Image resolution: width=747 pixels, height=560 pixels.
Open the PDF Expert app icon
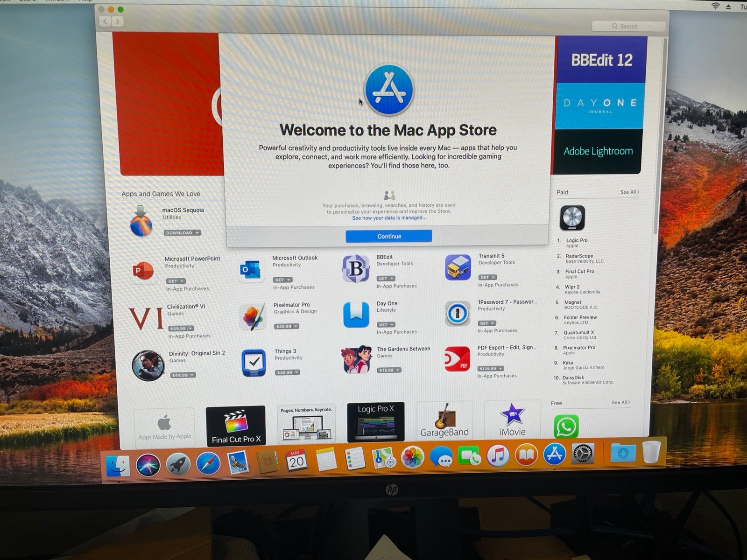tap(458, 358)
